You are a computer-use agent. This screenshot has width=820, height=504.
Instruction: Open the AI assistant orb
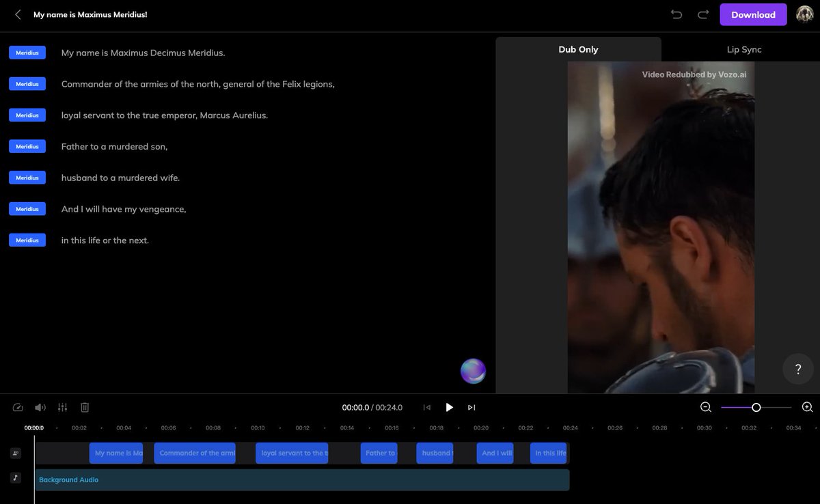click(x=473, y=371)
